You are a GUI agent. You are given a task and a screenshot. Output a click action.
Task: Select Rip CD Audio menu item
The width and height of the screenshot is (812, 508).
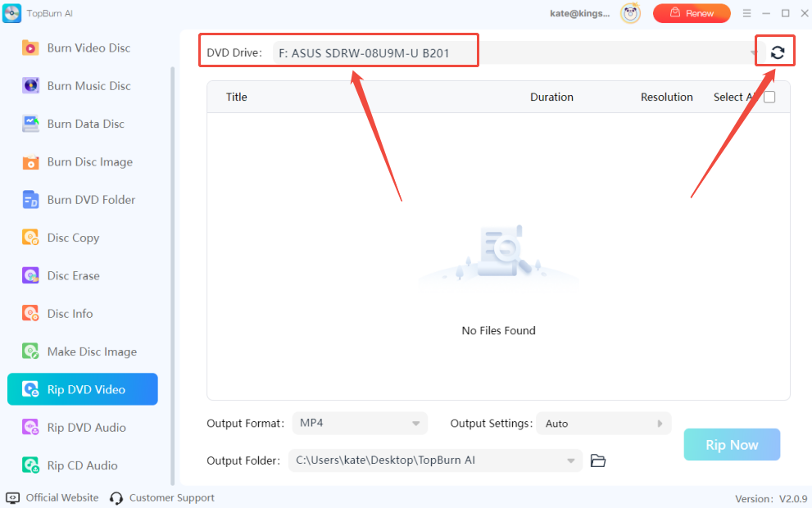click(82, 465)
